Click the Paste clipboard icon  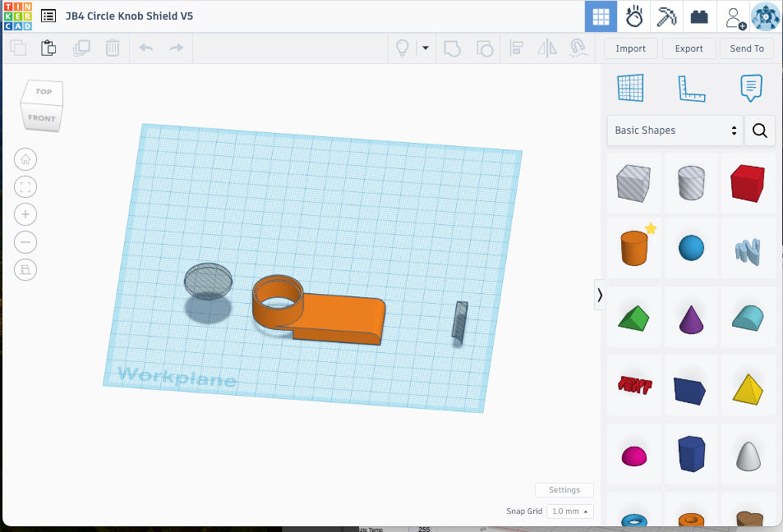[x=48, y=48]
